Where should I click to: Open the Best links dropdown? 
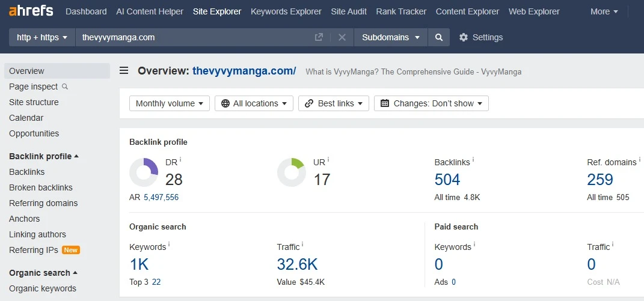[334, 103]
